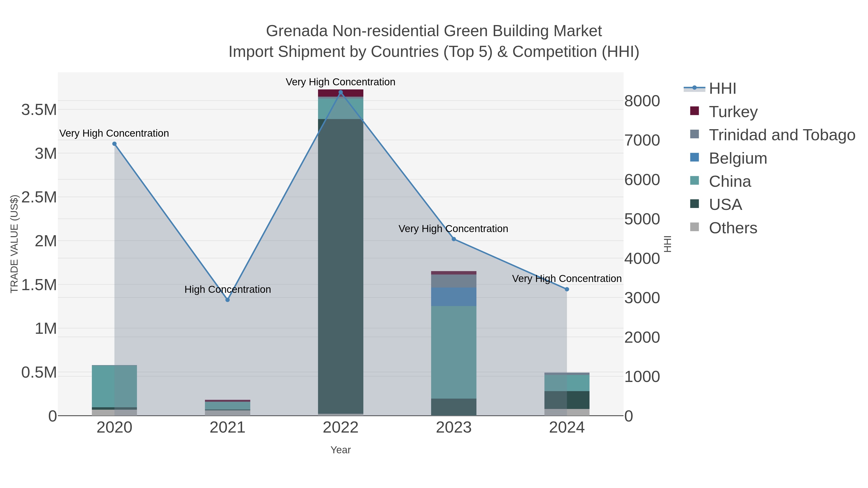The width and height of the screenshot is (868, 488).
Task: Click the 'TRADE VALUE (US$)' axis title
Action: pyautogui.click(x=14, y=244)
